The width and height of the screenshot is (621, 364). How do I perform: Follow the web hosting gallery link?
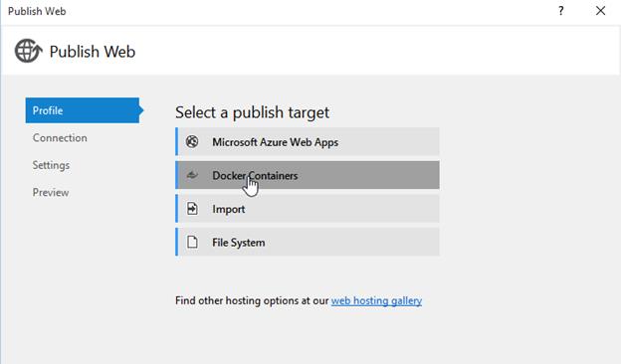tap(376, 300)
